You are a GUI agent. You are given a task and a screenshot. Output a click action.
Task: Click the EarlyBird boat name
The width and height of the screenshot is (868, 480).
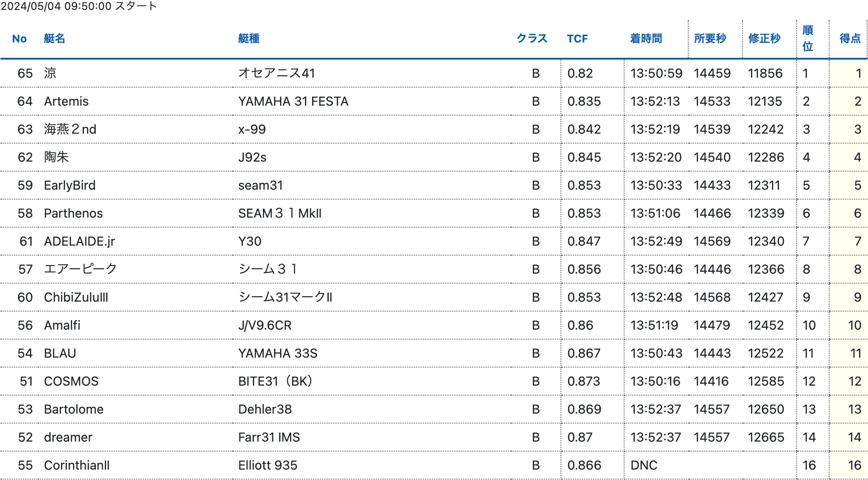point(70,186)
